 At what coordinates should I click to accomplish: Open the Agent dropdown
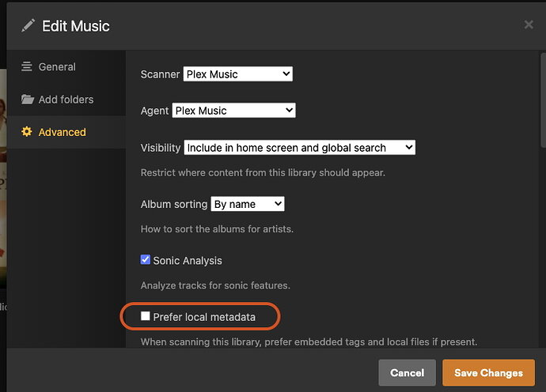pos(233,111)
